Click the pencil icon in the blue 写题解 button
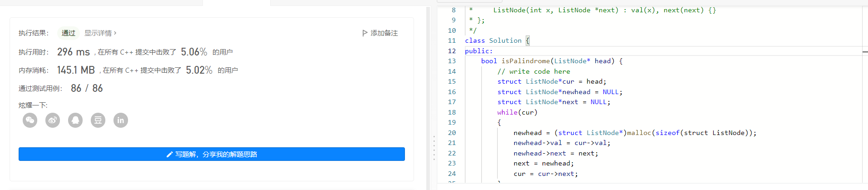The height and width of the screenshot is (190, 868). click(169, 154)
